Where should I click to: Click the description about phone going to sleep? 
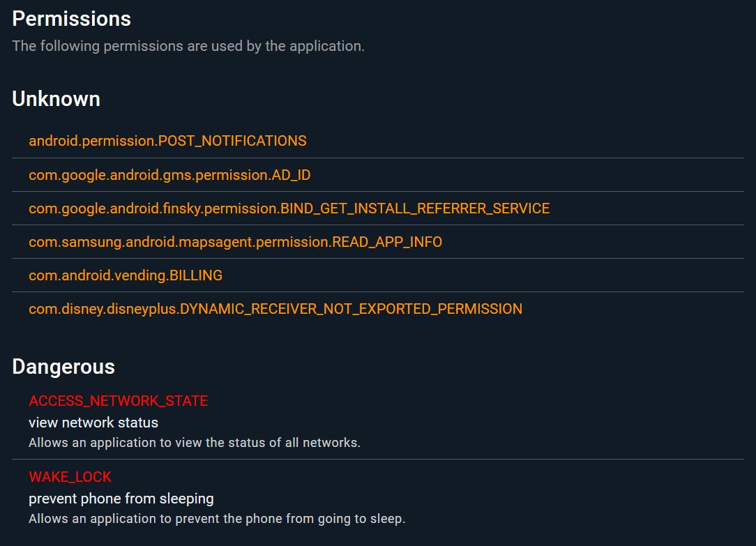[217, 519]
